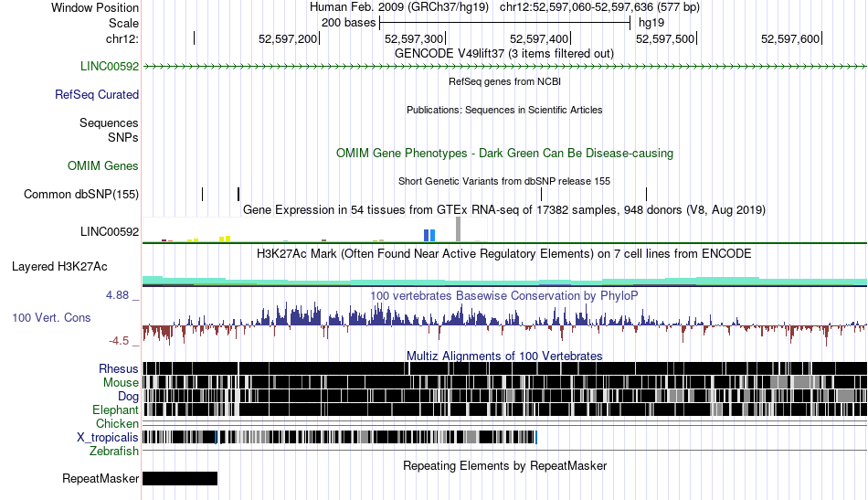Image resolution: width=868 pixels, height=500 pixels.
Task: Click the SNPs track label
Action: pyautogui.click(x=123, y=137)
